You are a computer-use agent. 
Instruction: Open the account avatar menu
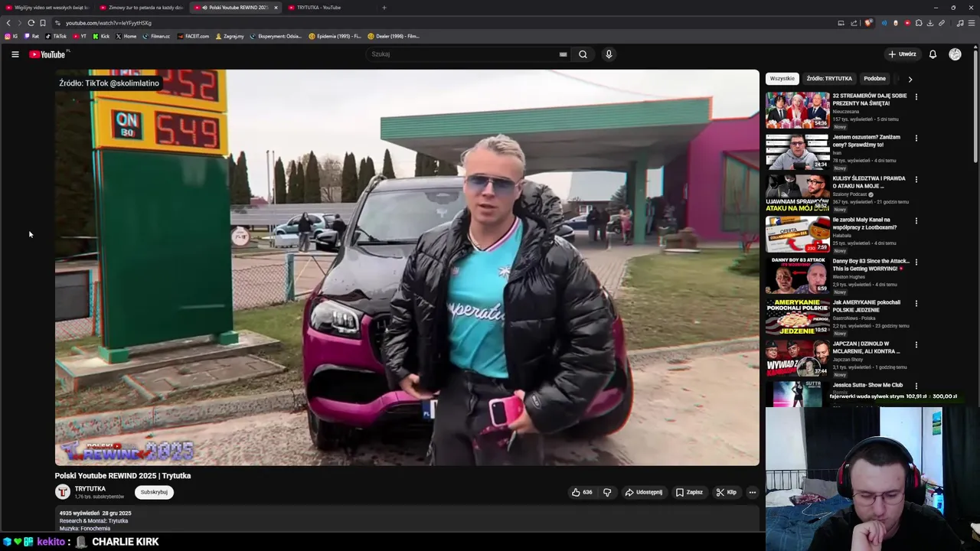pos(955,54)
